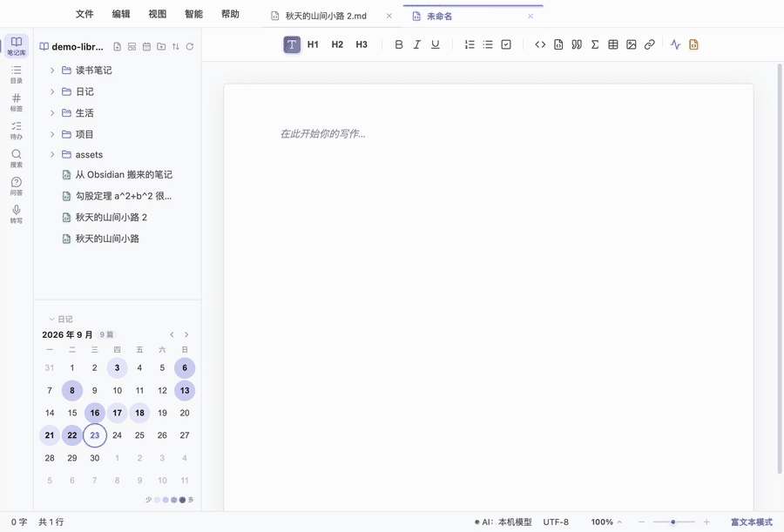Insert a code block
784x532 pixels.
coord(558,44)
